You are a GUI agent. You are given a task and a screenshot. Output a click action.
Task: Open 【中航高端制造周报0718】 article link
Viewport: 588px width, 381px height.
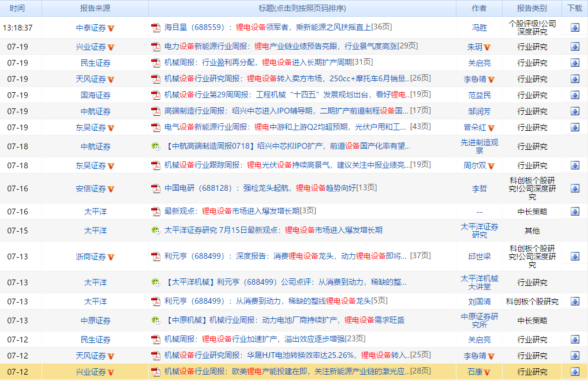(x=287, y=146)
